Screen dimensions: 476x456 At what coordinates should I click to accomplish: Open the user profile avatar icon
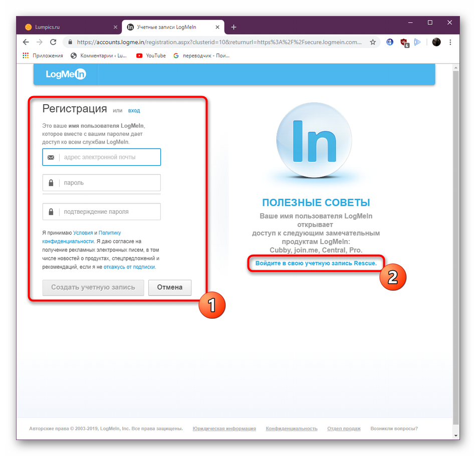[x=436, y=42]
